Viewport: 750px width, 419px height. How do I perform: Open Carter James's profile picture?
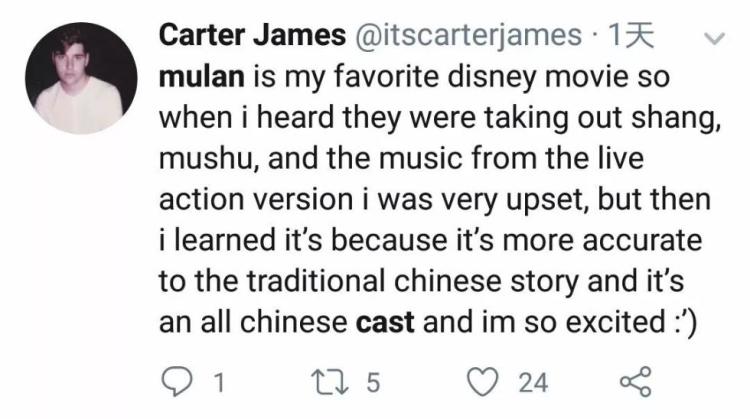point(78,79)
